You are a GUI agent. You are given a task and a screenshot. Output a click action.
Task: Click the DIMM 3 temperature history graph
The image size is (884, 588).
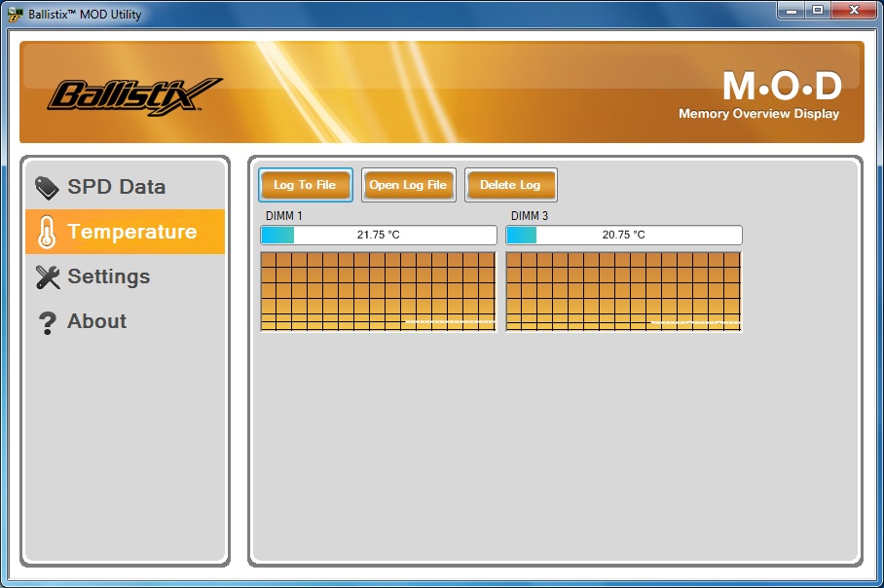[623, 291]
